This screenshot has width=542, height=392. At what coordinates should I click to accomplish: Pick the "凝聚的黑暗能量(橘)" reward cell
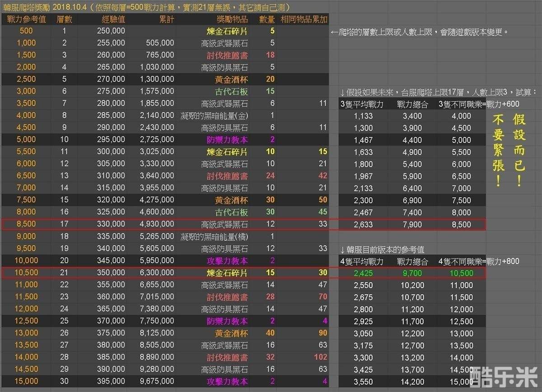pos(214,236)
